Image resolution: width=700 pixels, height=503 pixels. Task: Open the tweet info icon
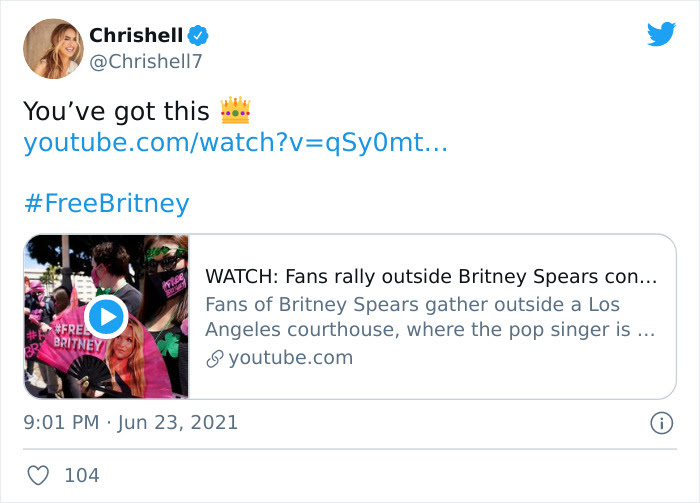[661, 423]
